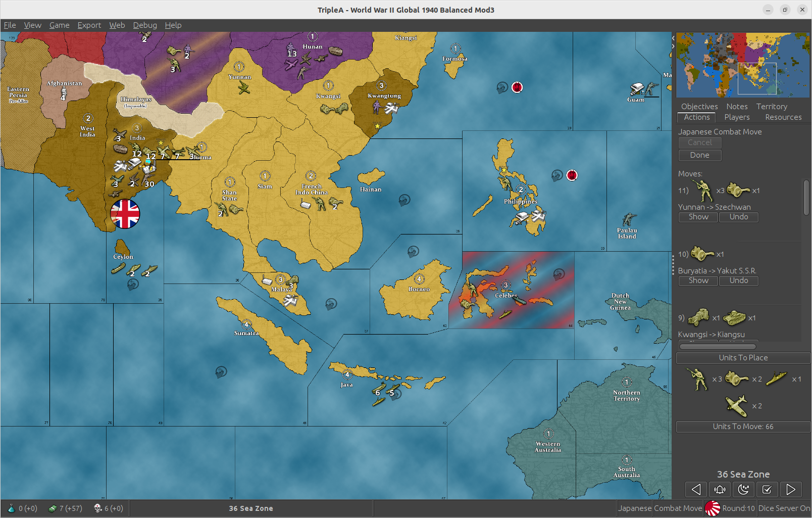The image size is (812, 518).
Task: Click the Dice Server On status text
Action: 784,508
